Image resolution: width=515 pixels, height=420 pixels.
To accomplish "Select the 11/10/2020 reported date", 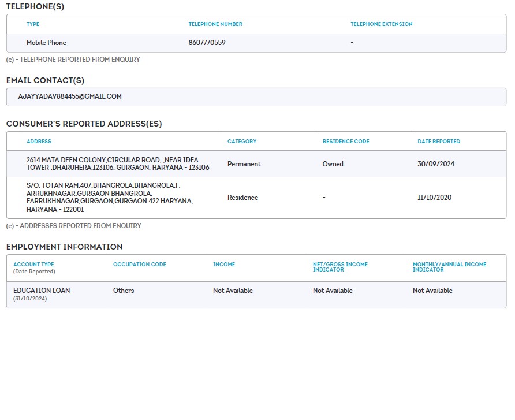I will [x=434, y=198].
